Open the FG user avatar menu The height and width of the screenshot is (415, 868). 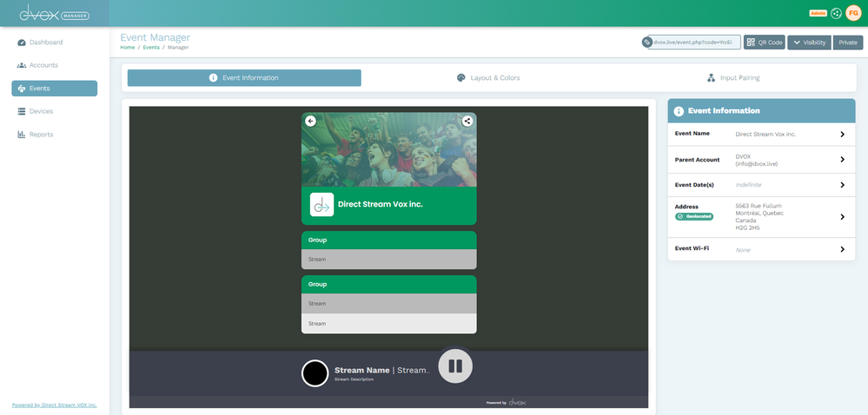tap(853, 13)
